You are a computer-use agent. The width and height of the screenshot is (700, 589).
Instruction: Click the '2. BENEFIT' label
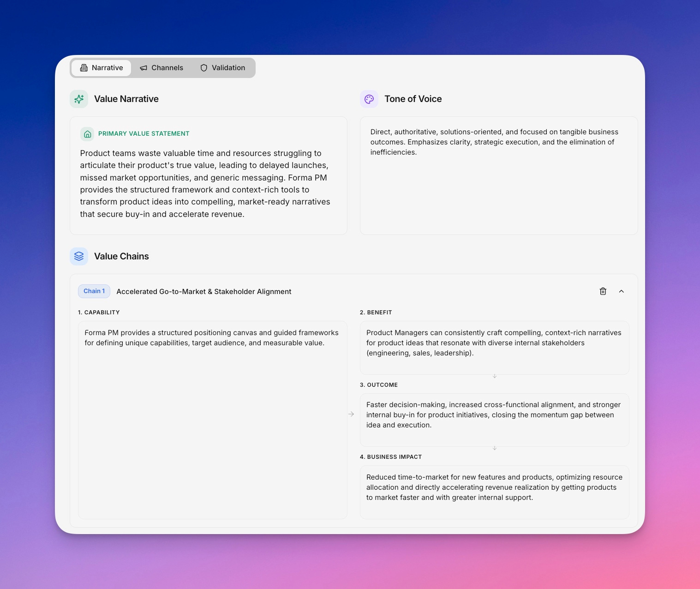pos(376,313)
